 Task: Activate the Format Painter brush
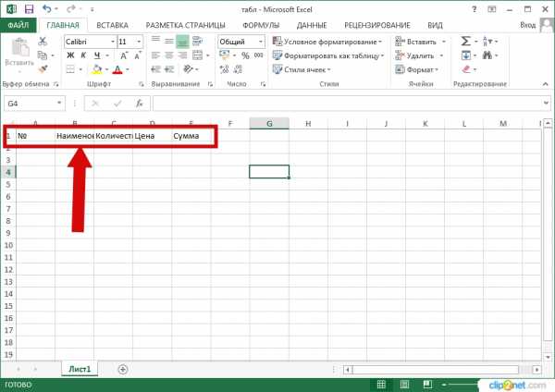(x=43, y=69)
